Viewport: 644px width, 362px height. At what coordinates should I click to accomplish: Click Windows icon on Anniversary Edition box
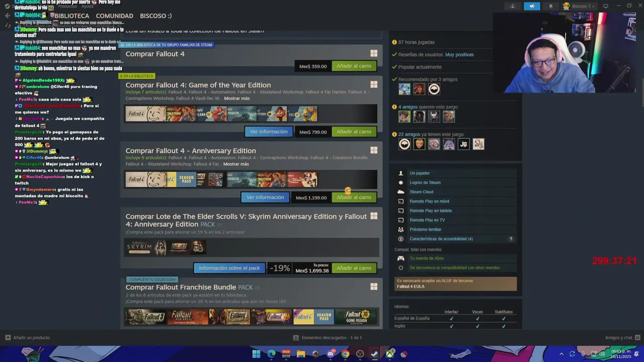[374, 150]
